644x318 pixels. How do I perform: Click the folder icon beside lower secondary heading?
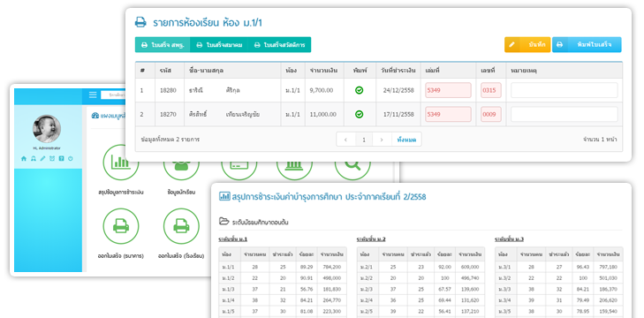[224, 222]
